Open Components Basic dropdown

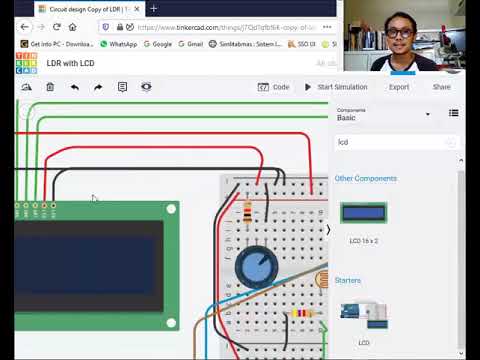(x=383, y=115)
